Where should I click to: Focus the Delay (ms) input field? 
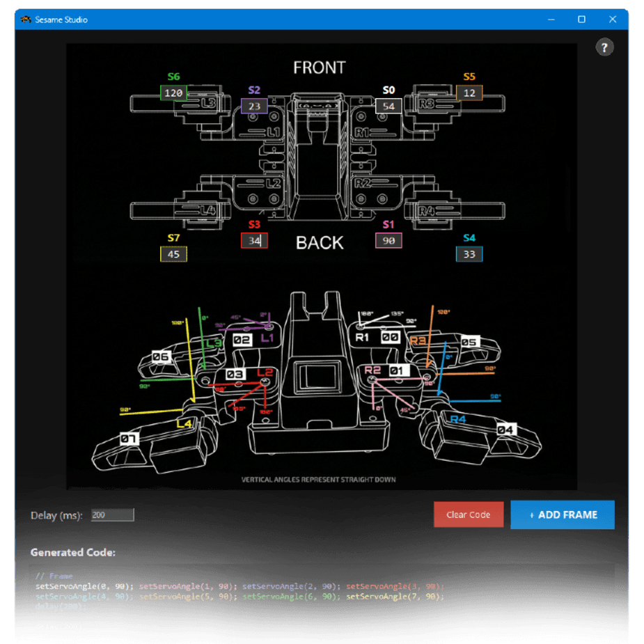coord(112,515)
